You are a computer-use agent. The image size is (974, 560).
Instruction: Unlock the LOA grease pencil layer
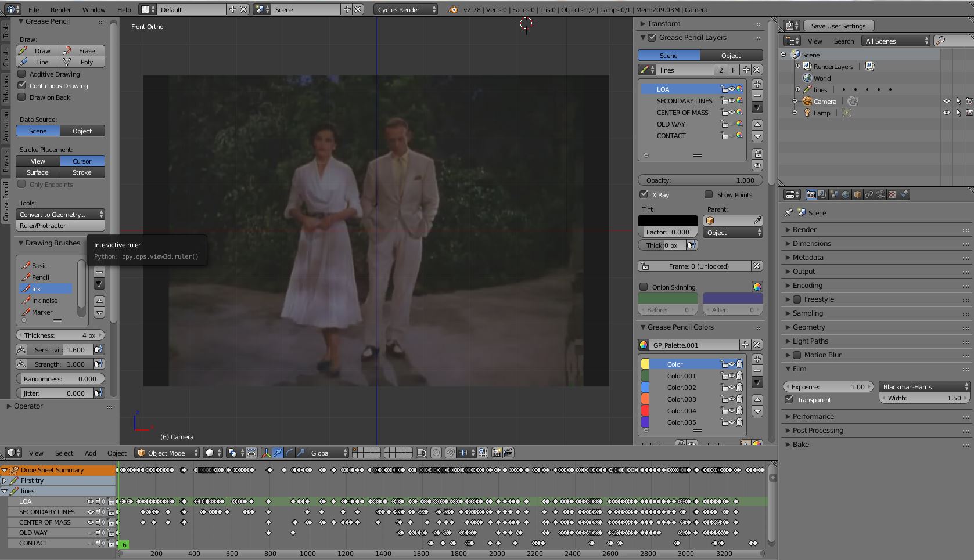724,89
